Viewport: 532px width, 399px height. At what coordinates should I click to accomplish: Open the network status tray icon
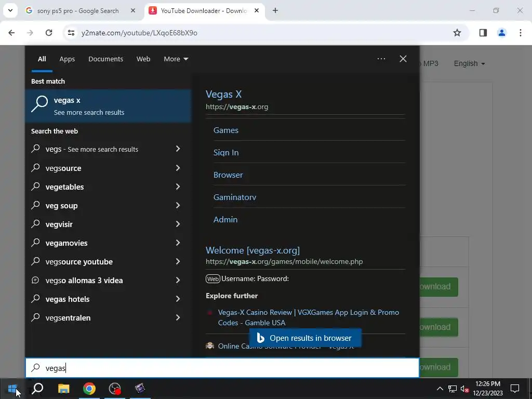[x=453, y=389]
